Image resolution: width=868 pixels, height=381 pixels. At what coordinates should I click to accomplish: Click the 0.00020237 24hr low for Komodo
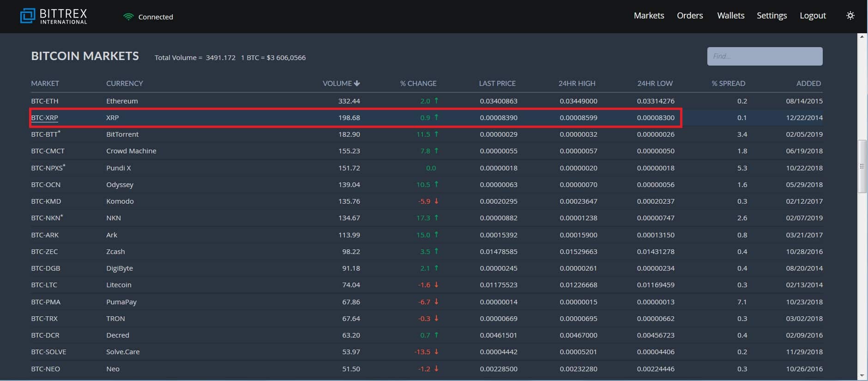pyautogui.click(x=656, y=201)
